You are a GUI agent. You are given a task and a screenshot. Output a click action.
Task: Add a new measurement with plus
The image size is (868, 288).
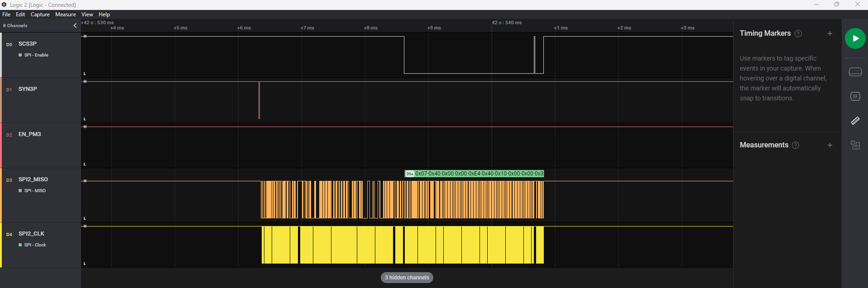coord(830,145)
